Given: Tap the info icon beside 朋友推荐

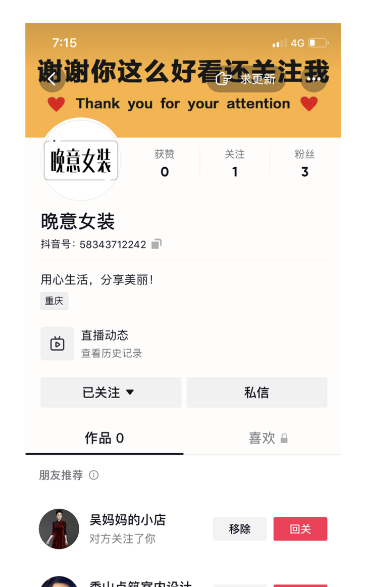Looking at the screenshot, I should 94,475.
